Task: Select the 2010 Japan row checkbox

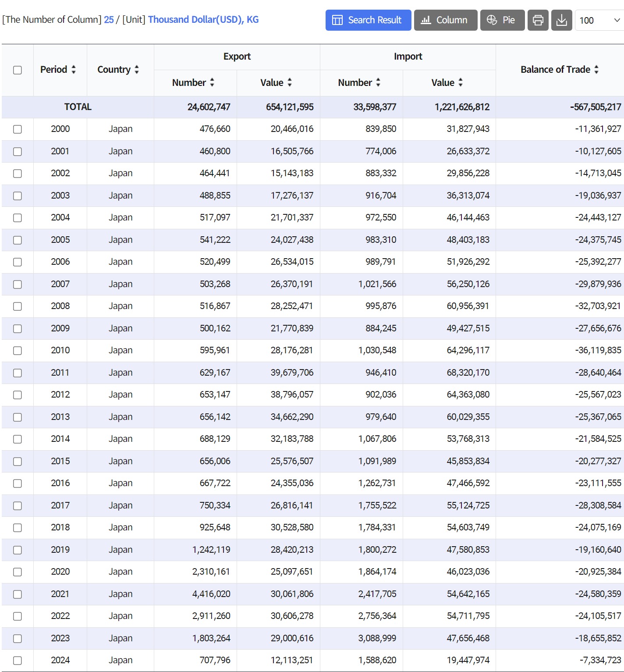Action: pyautogui.click(x=18, y=351)
